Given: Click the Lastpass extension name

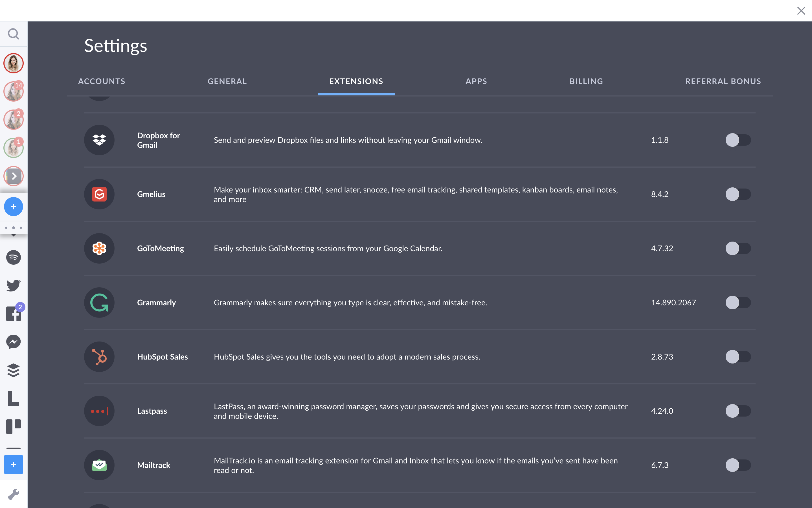Looking at the screenshot, I should click(152, 411).
